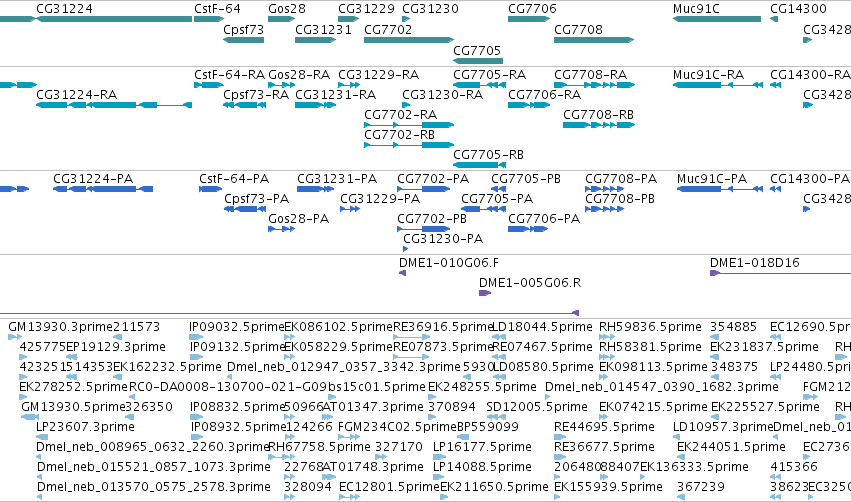Image resolution: width=851 pixels, height=502 pixels.
Task: Open the Gos28 gene label
Action: 287,9
